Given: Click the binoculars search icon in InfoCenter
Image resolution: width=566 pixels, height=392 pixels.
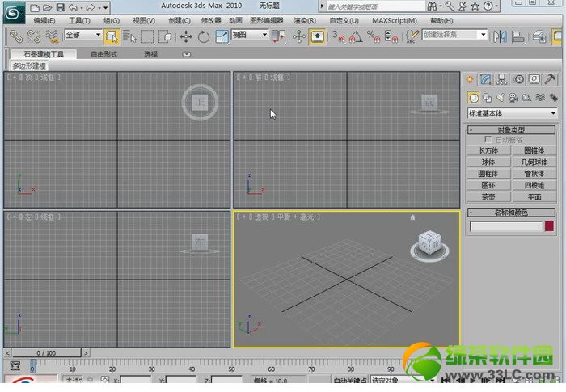Looking at the screenshot, I should point(432,6).
